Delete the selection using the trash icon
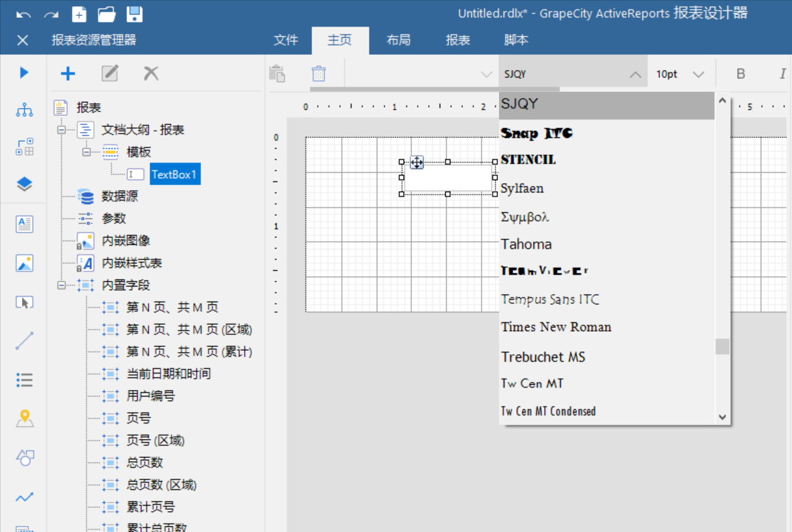Viewport: 792px width, 532px height. [x=318, y=73]
